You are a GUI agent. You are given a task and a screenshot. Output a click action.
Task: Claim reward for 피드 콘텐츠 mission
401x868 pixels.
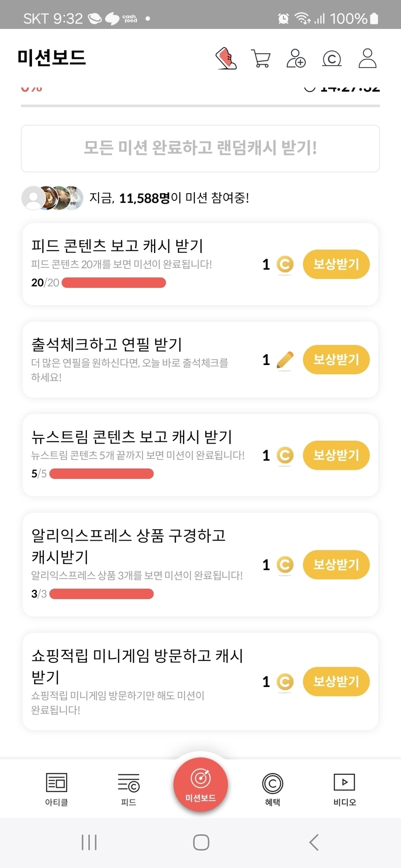tap(336, 264)
